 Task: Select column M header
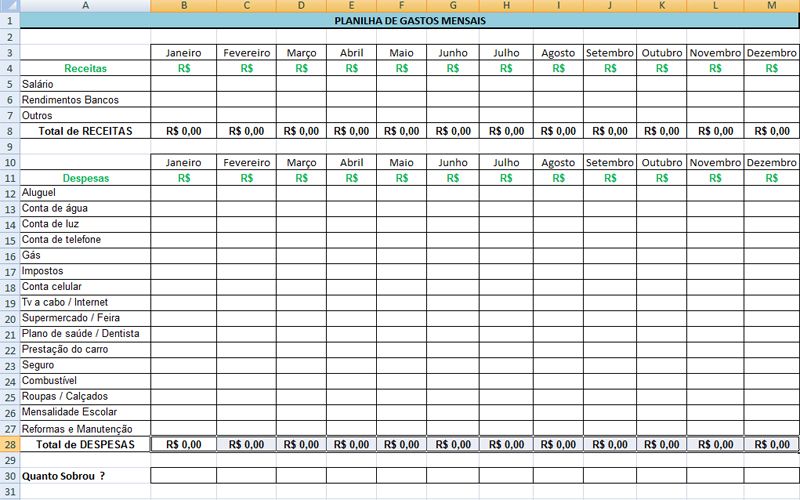pos(771,6)
